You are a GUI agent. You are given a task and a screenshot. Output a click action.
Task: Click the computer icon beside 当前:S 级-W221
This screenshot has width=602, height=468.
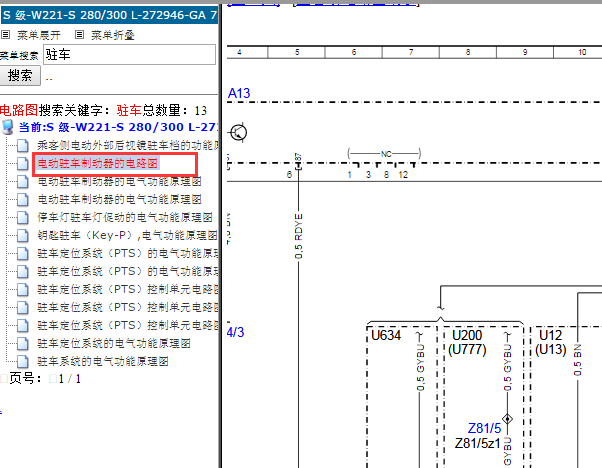click(7, 127)
